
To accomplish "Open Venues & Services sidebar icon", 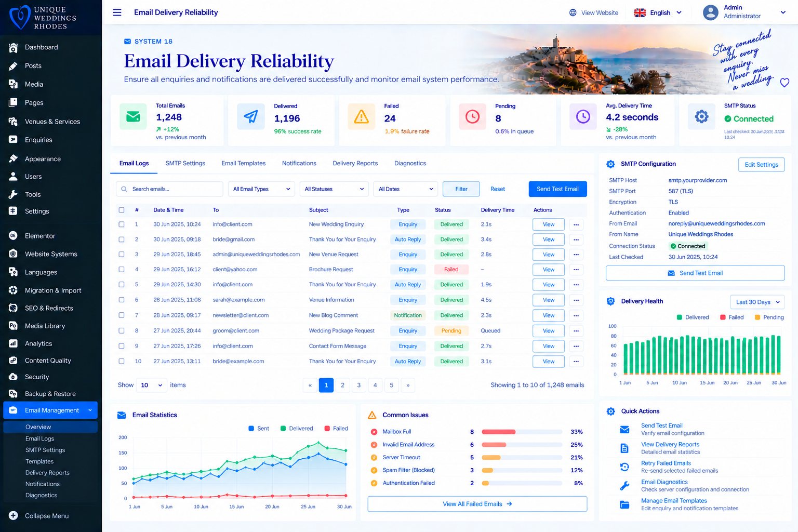I will (14, 122).
